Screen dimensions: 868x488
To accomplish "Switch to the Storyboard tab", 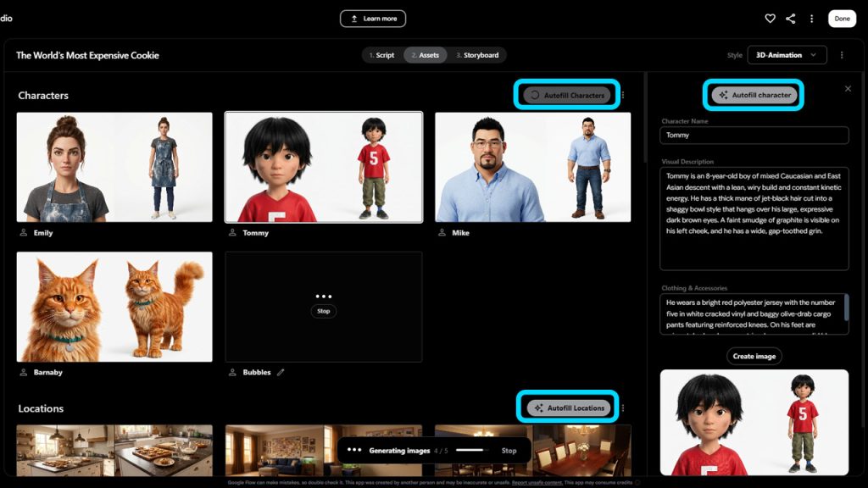I will pyautogui.click(x=477, y=55).
